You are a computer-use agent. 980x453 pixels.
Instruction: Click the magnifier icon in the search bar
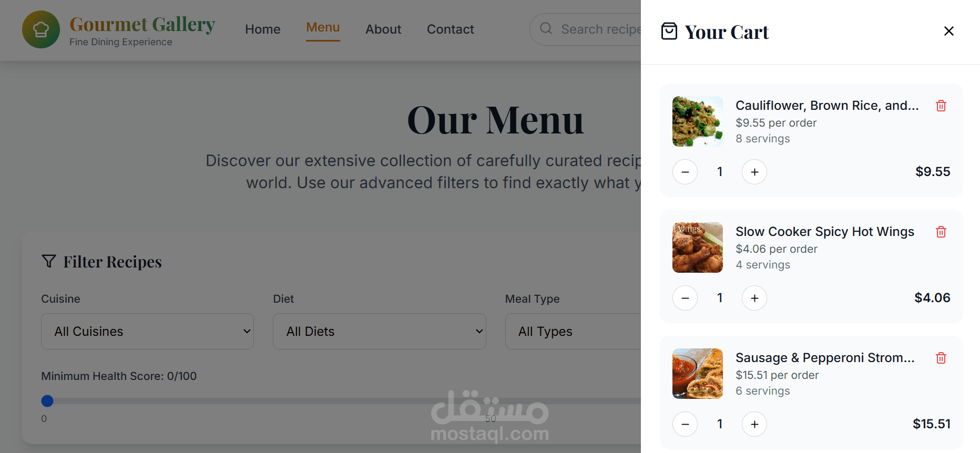point(546,28)
